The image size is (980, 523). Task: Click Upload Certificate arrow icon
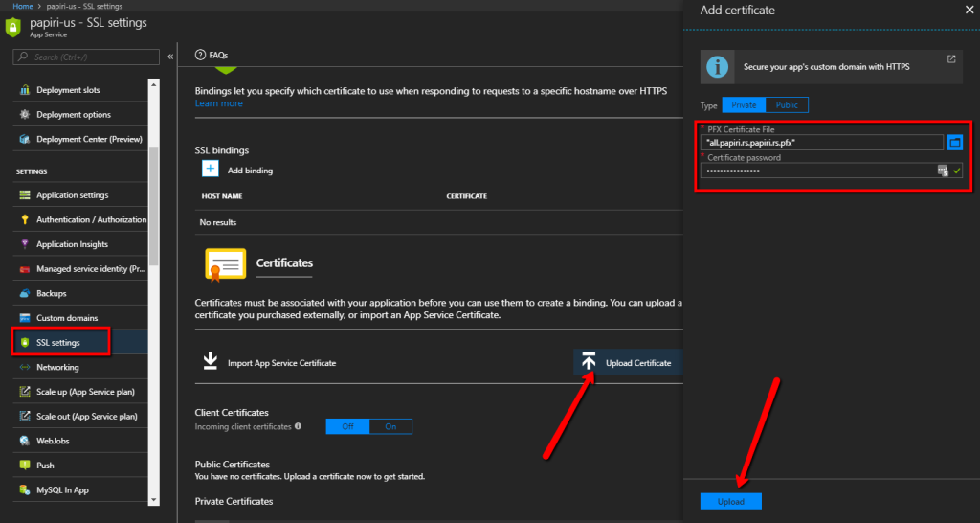point(589,361)
